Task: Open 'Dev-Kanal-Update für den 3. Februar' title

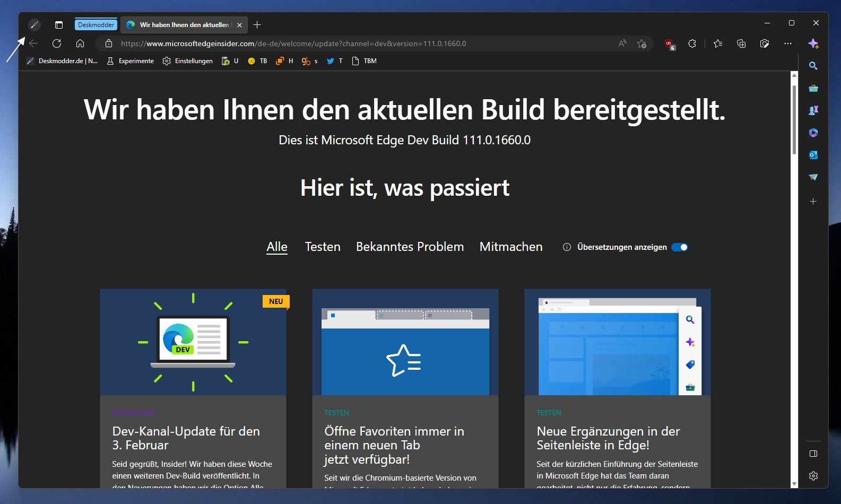Action: 186,438
